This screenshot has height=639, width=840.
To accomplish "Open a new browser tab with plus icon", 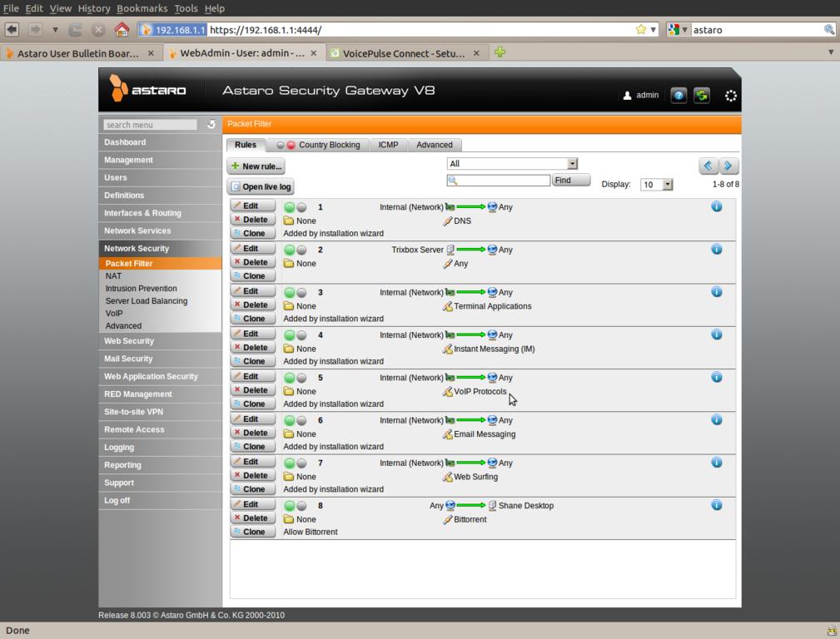I will coord(500,52).
